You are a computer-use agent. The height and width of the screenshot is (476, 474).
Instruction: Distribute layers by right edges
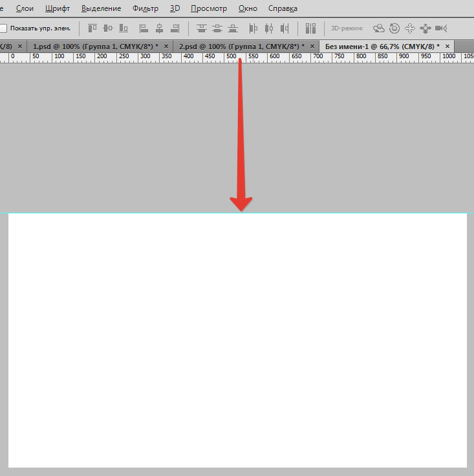point(285,28)
